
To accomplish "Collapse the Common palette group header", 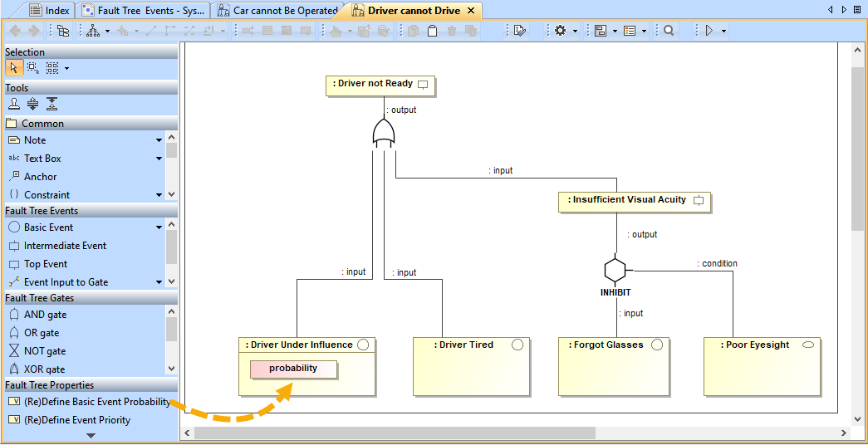I will point(91,124).
